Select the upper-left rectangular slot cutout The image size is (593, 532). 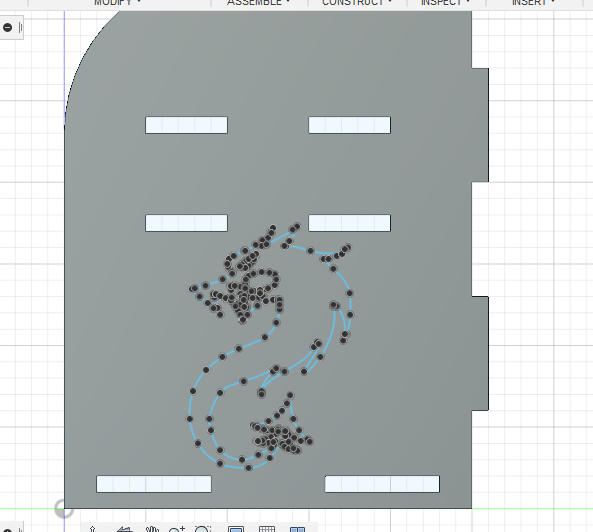click(186, 125)
